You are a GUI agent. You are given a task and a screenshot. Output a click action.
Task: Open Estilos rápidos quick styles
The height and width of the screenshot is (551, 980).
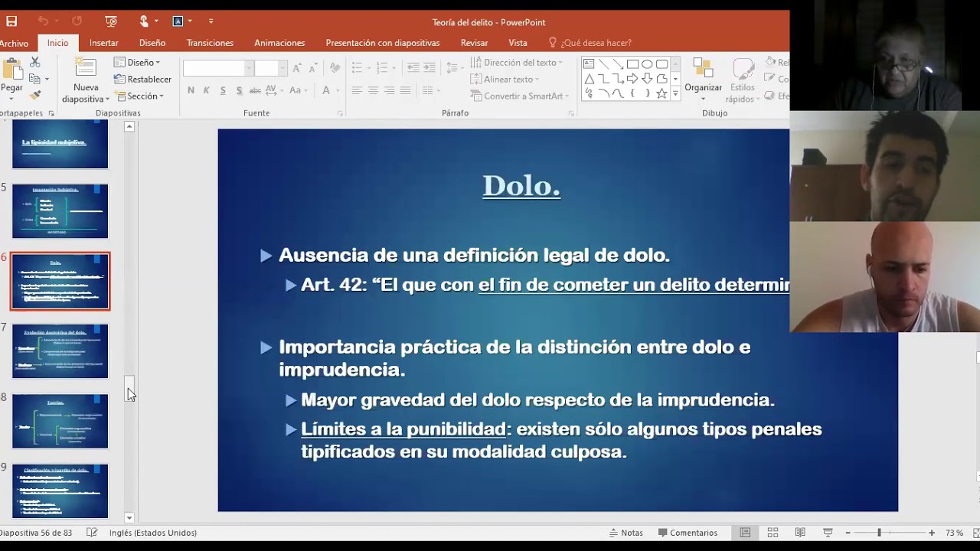tap(742, 80)
